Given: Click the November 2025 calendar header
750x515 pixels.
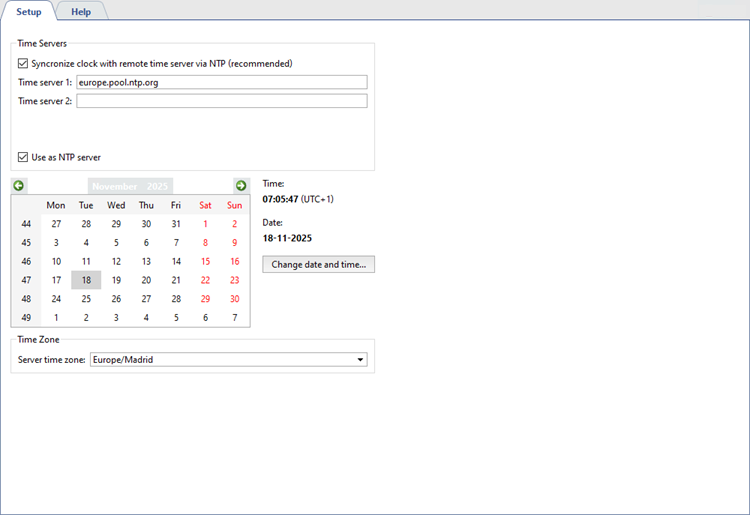Looking at the screenshot, I should pos(130,186).
